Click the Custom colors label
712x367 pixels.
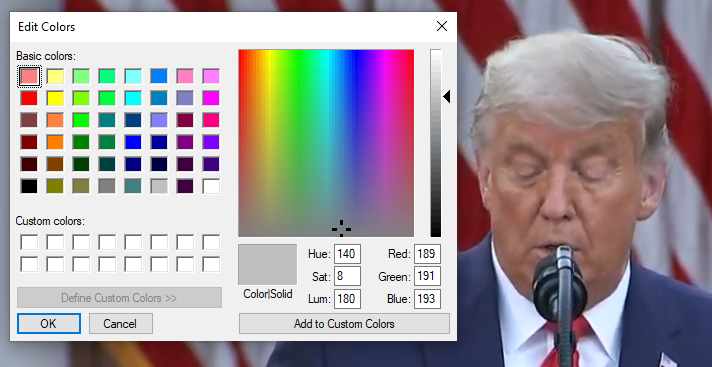50,221
